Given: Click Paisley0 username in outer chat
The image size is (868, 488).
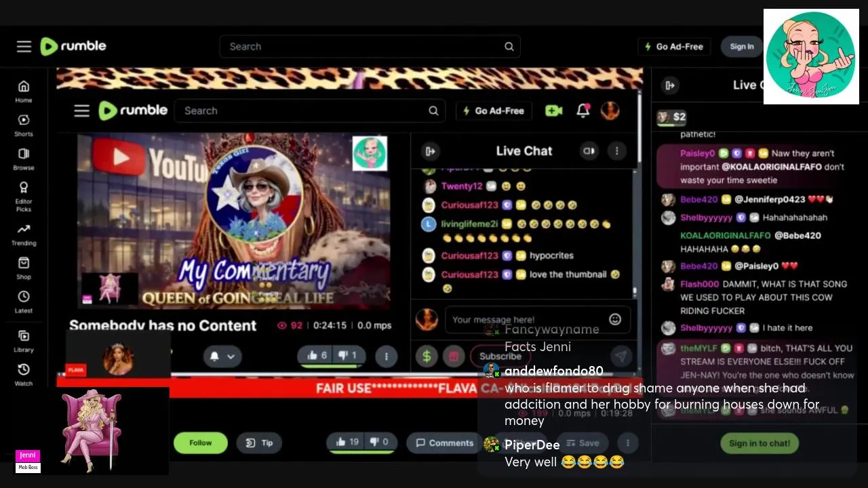Looking at the screenshot, I should [697, 153].
